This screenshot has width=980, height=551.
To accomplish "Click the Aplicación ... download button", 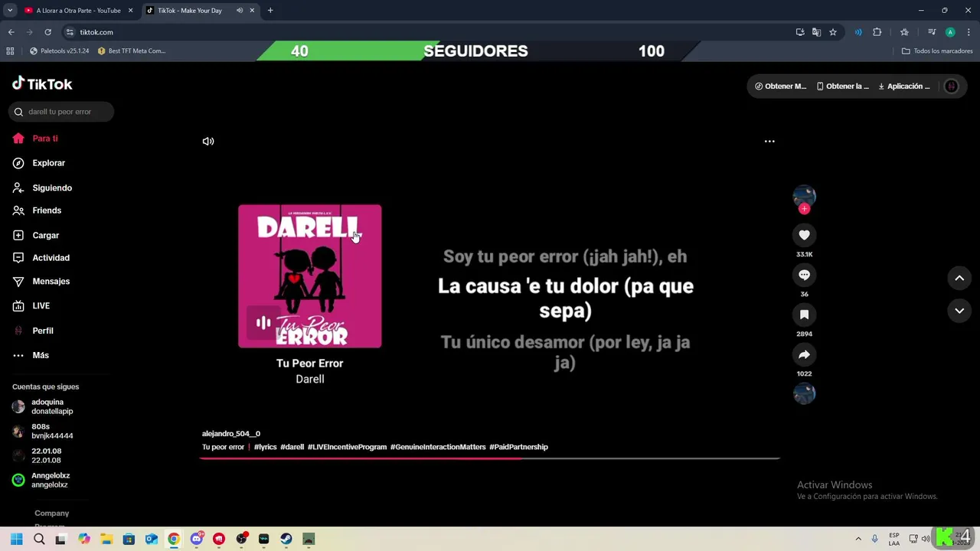I will tap(904, 86).
